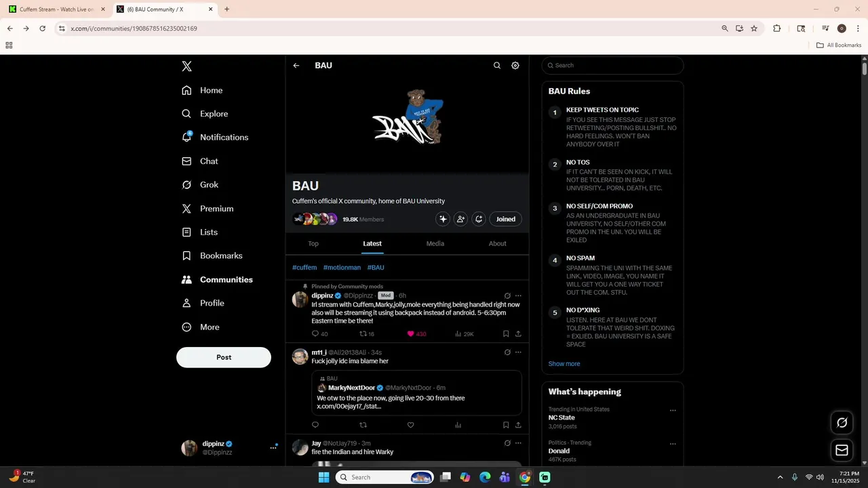The width and height of the screenshot is (868, 488).
Task: Click the #motionman hashtag
Action: point(342,268)
